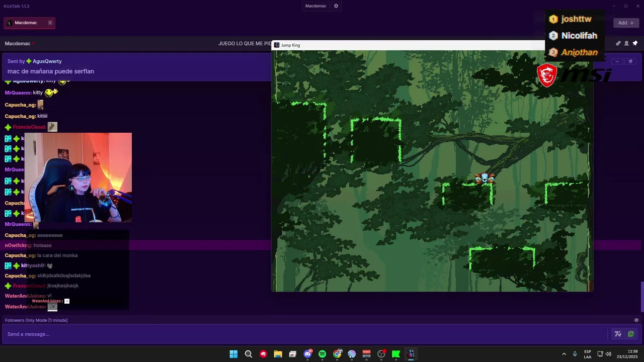This screenshot has width=644, height=362.
Task: Open ESP LAA language switcher
Action: pos(588,354)
